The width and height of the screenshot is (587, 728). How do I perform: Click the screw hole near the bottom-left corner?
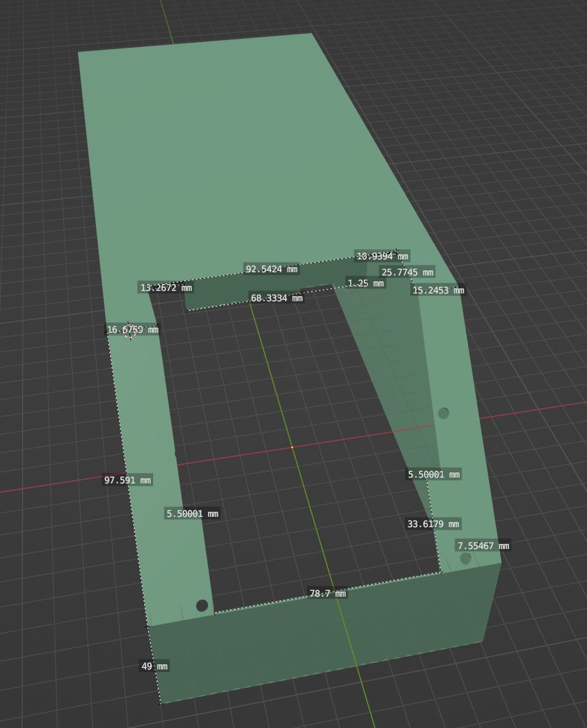[x=202, y=606]
